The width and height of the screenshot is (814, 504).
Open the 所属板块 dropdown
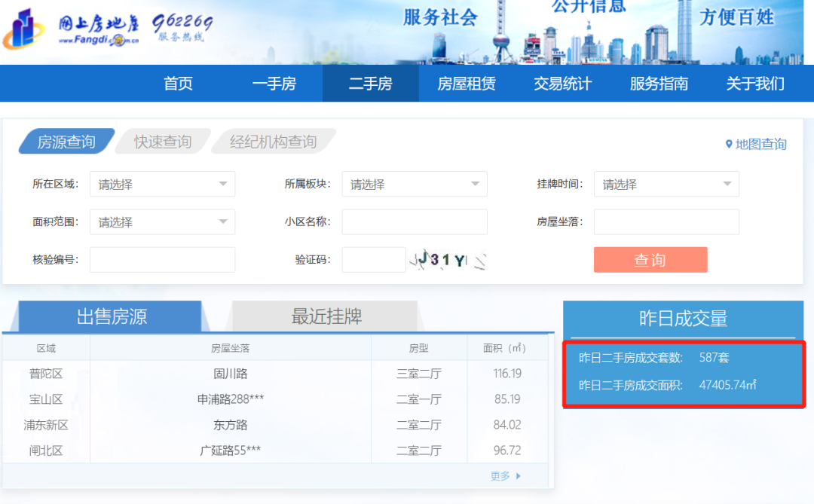415,184
